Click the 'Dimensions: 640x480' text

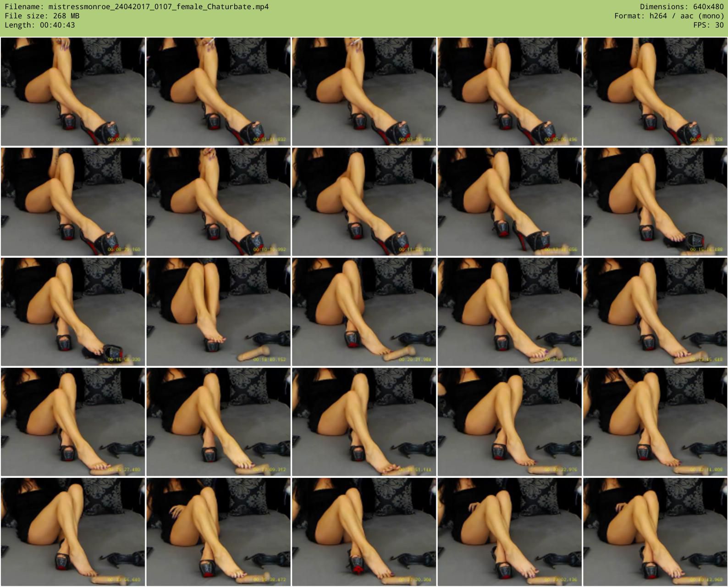click(x=682, y=7)
